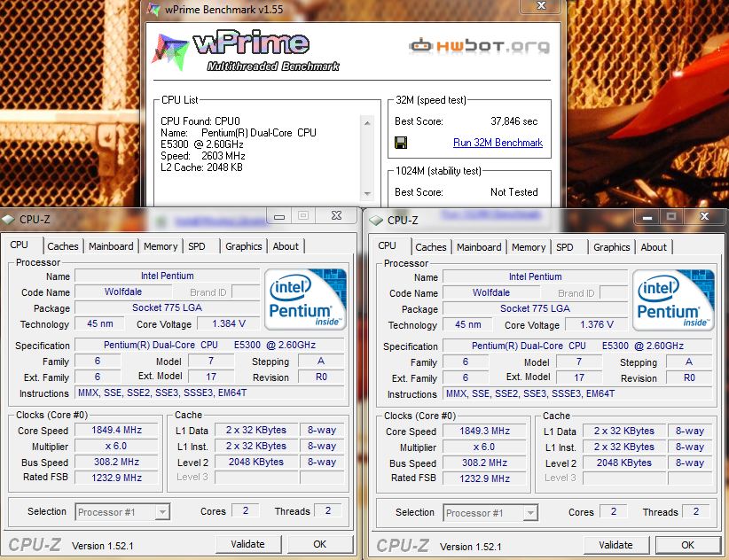This screenshot has width=729, height=560.
Task: Select CPU tab in left CPU-Z window
Action: pyautogui.click(x=19, y=245)
